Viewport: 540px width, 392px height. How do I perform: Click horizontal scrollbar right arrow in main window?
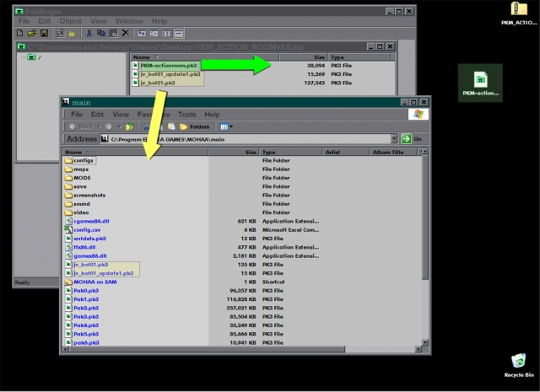coord(418,349)
